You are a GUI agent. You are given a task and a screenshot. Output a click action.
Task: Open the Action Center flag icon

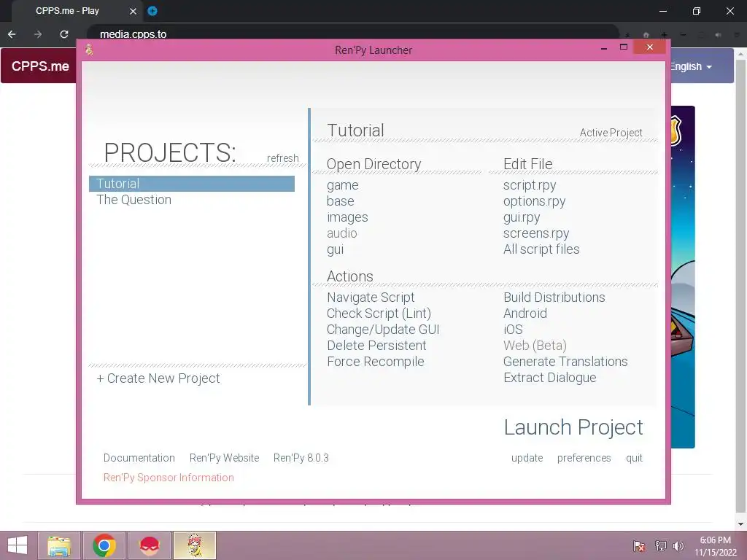coord(639,545)
